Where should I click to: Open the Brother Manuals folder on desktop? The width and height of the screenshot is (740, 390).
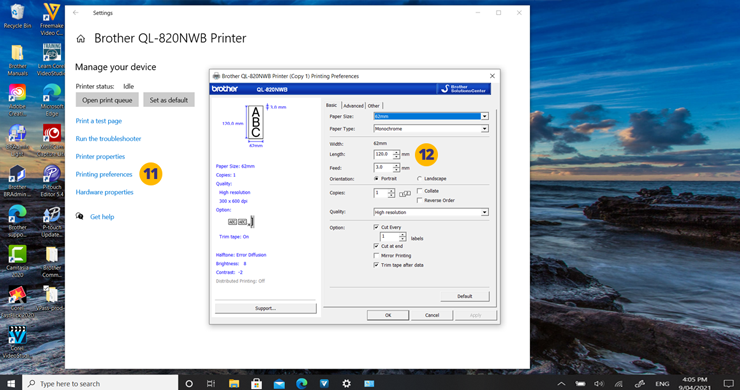17,60
